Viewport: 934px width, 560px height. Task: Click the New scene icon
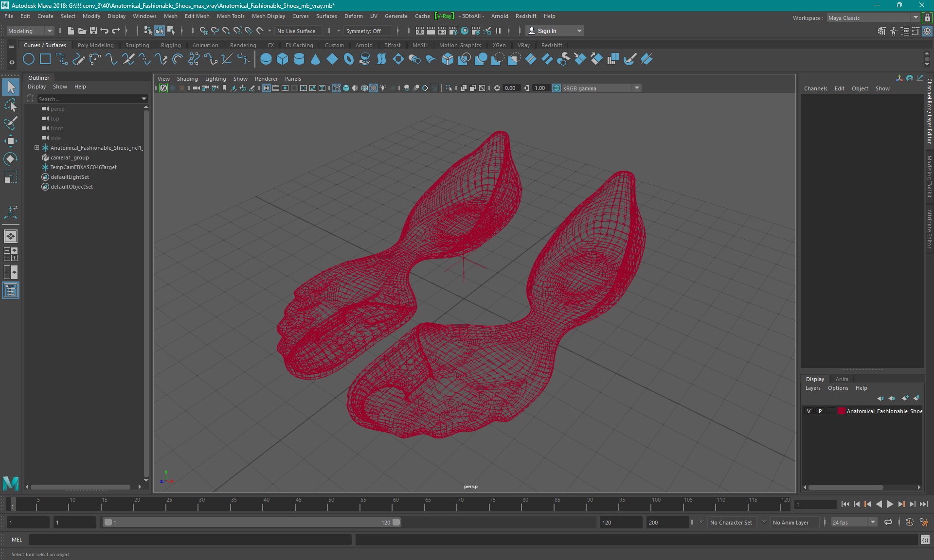click(71, 31)
